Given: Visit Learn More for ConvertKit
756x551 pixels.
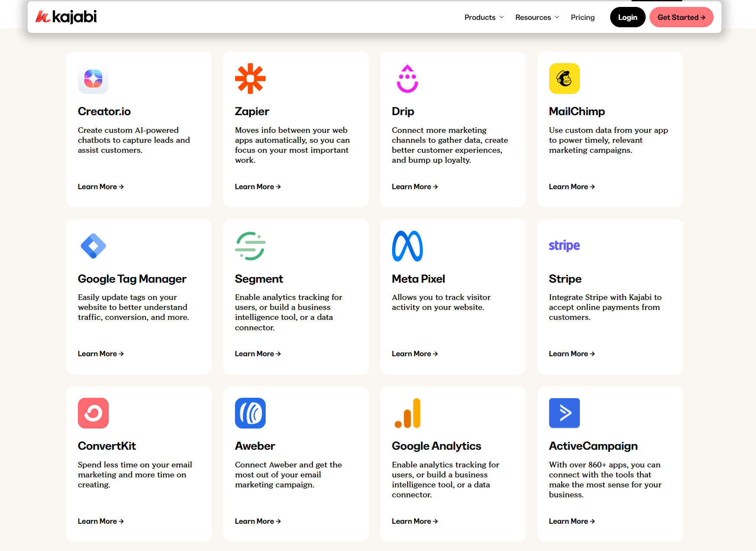Looking at the screenshot, I should pyautogui.click(x=101, y=521).
